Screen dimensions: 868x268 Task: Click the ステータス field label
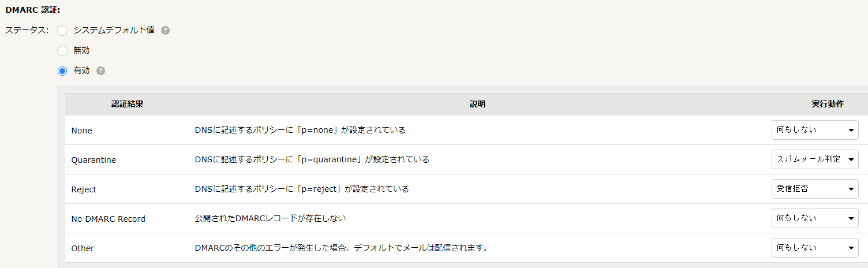[27, 30]
